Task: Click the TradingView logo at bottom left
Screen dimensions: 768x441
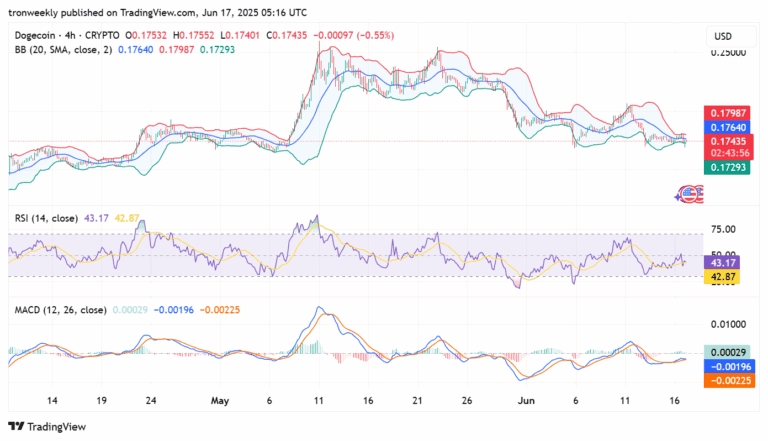Action: pos(49,426)
